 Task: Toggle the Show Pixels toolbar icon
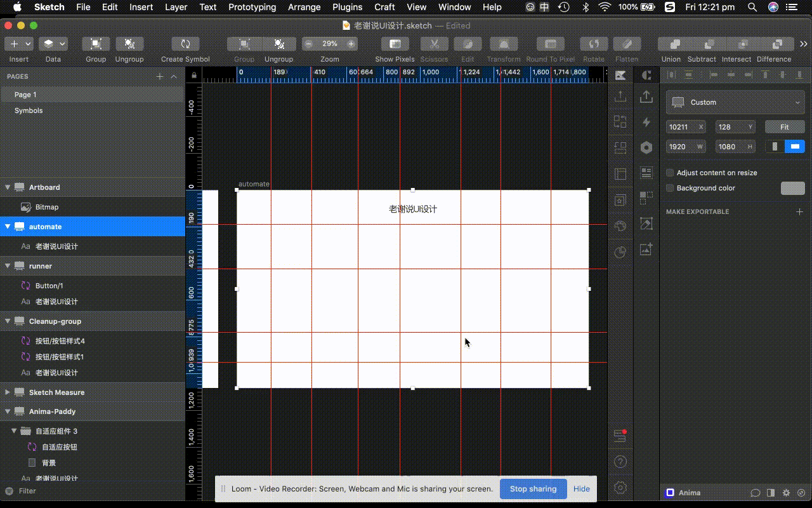395,44
